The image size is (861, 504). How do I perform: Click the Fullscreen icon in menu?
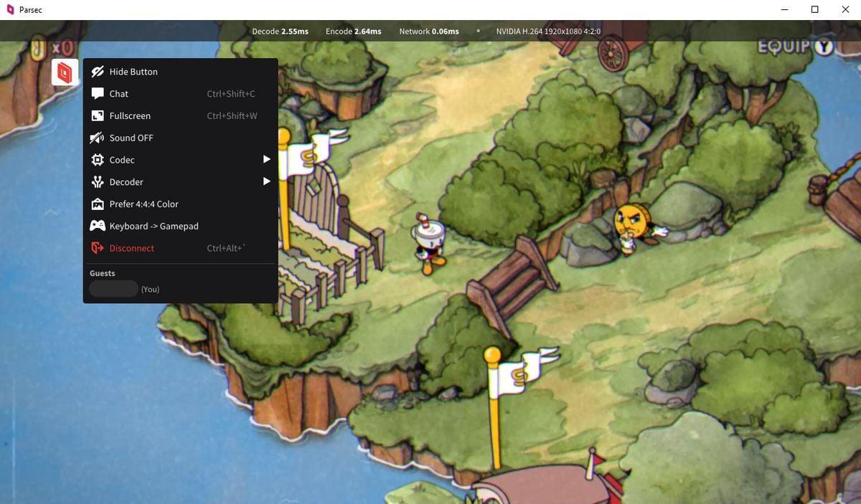[98, 116]
